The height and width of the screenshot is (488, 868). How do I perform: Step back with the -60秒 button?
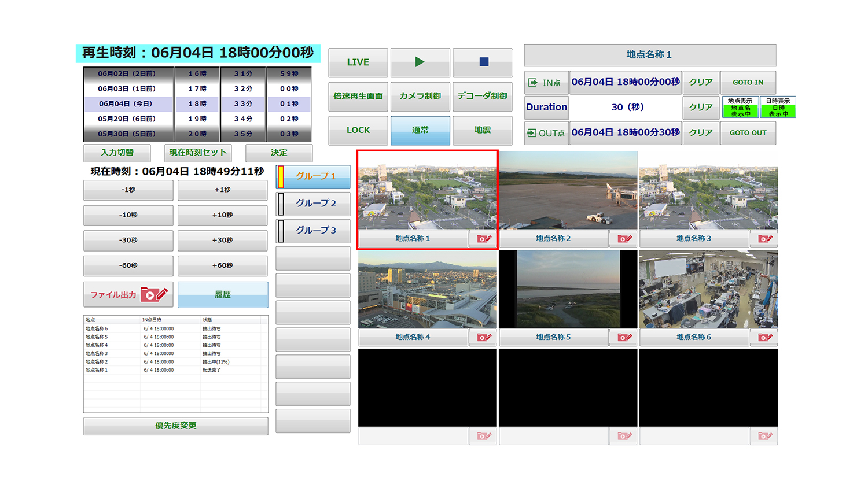point(128,266)
